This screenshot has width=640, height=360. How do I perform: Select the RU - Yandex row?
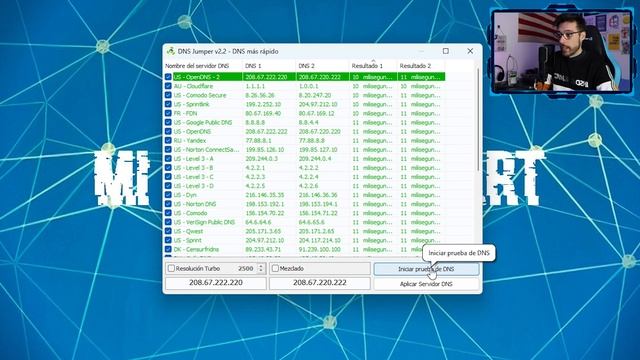tap(304, 140)
